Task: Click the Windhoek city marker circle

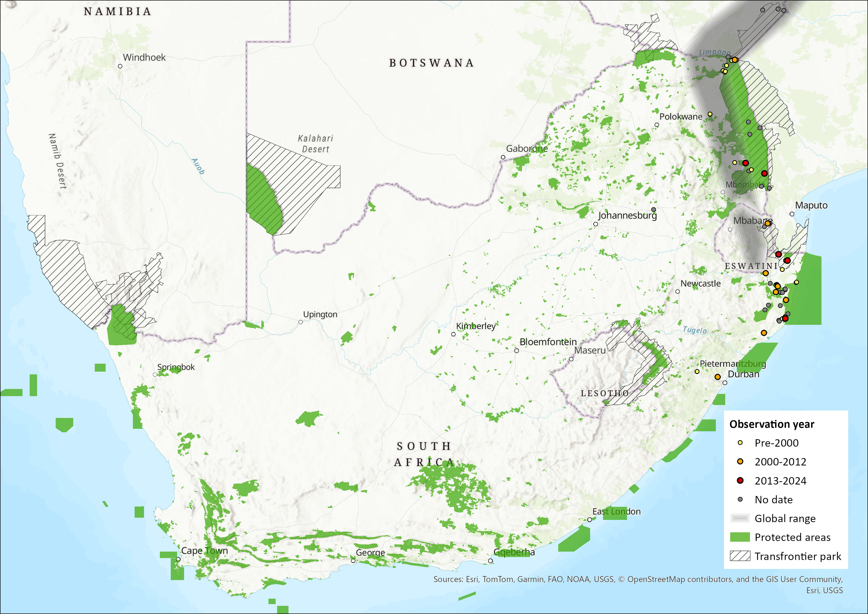Action: pos(120,66)
